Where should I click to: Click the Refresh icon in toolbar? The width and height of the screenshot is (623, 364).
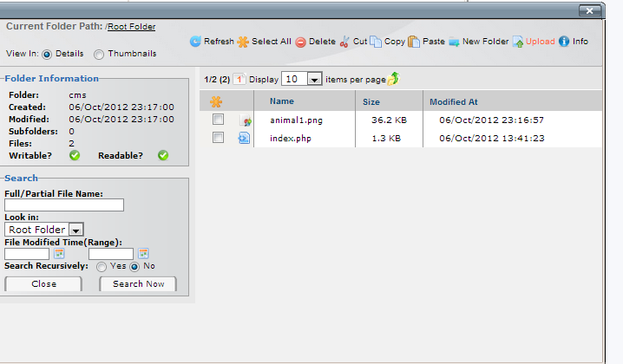coord(195,42)
